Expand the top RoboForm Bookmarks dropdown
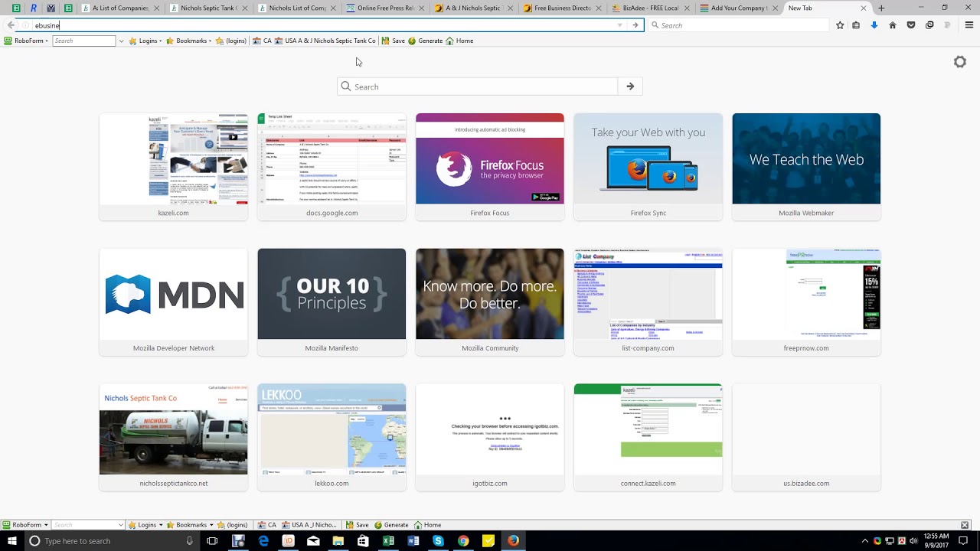Image resolution: width=980 pixels, height=551 pixels. 211,41
